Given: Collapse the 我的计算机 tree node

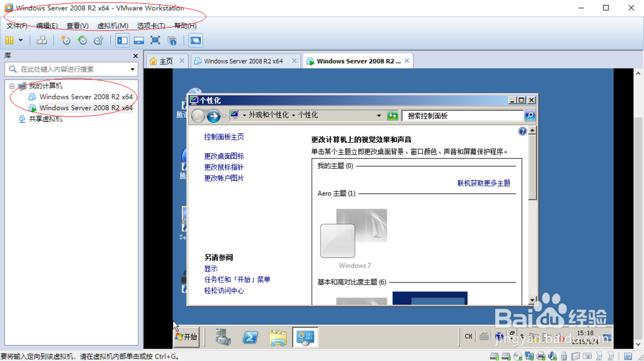Looking at the screenshot, I should (12, 86).
